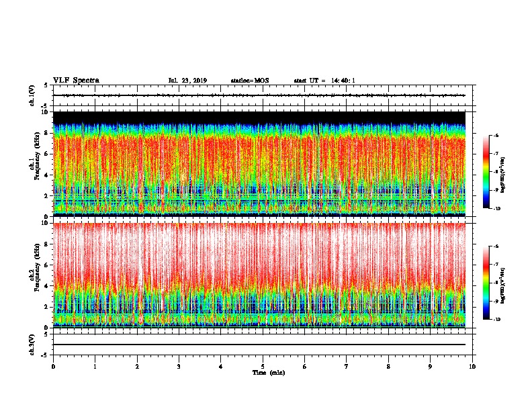Click the 'ch.1(V)' waveform axis label
Viewport: 532px width, 411px height.
(x=32, y=95)
